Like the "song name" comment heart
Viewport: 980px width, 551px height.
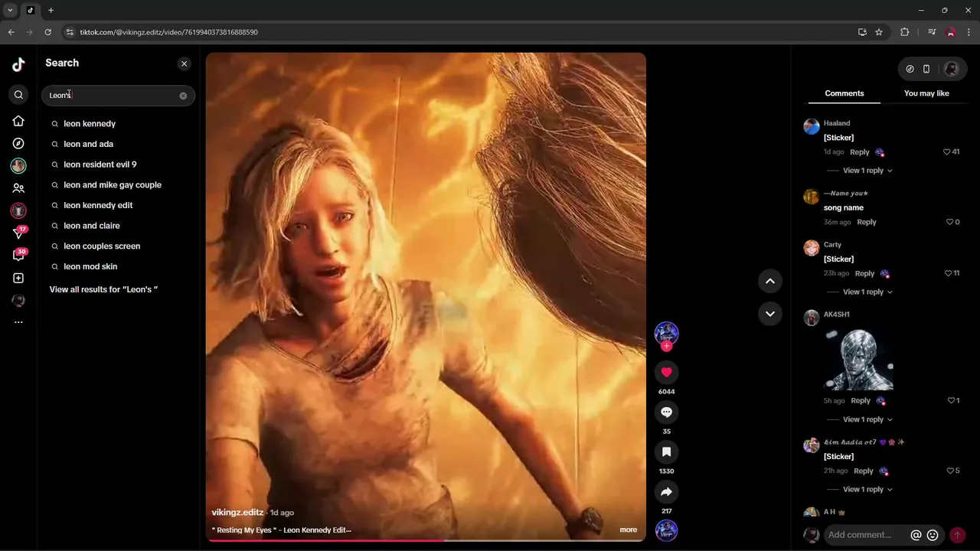pyautogui.click(x=950, y=222)
